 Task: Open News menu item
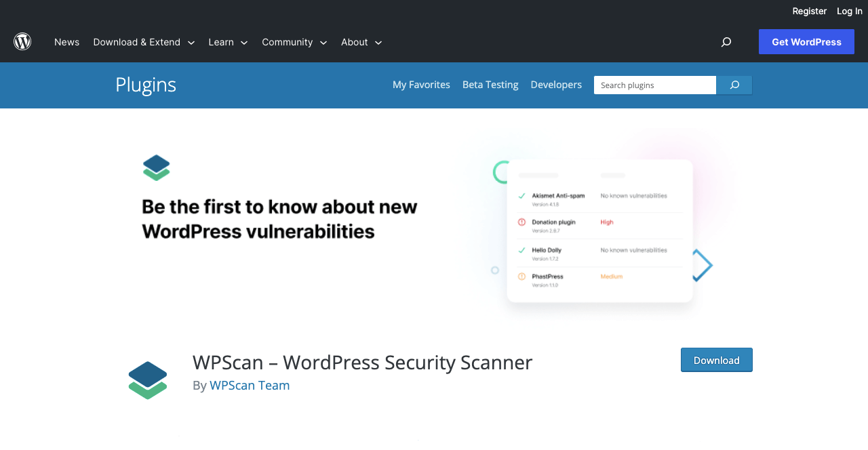[x=66, y=42]
